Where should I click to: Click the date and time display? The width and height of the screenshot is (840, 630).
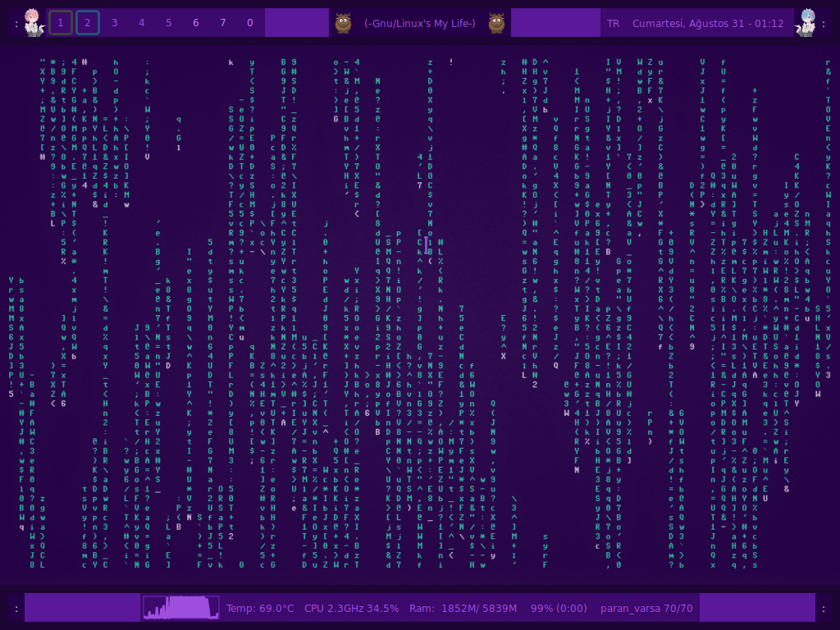pos(707,23)
